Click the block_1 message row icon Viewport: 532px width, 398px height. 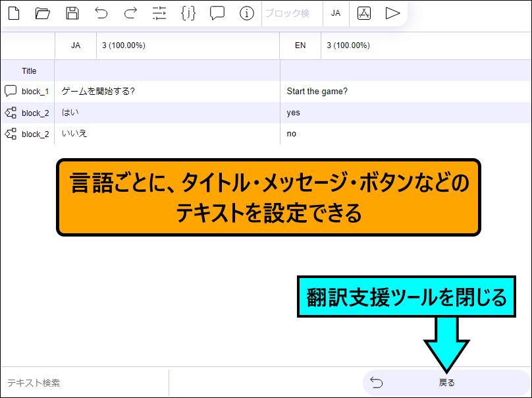click(x=11, y=91)
